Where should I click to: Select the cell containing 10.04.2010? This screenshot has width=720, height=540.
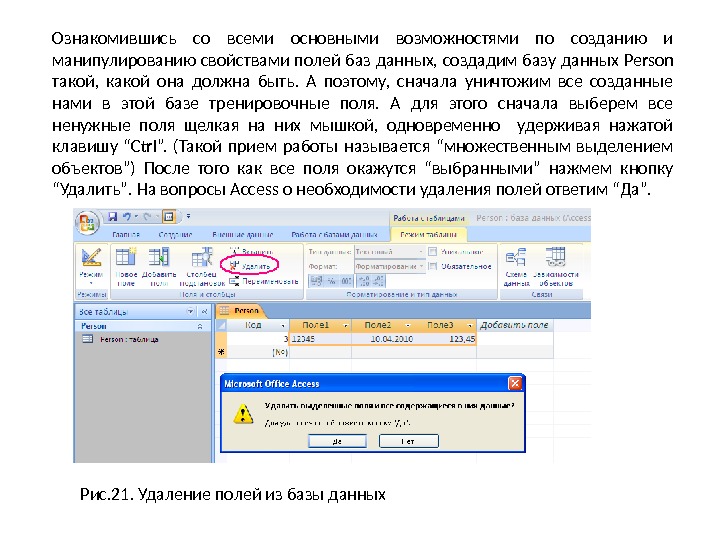(x=382, y=339)
